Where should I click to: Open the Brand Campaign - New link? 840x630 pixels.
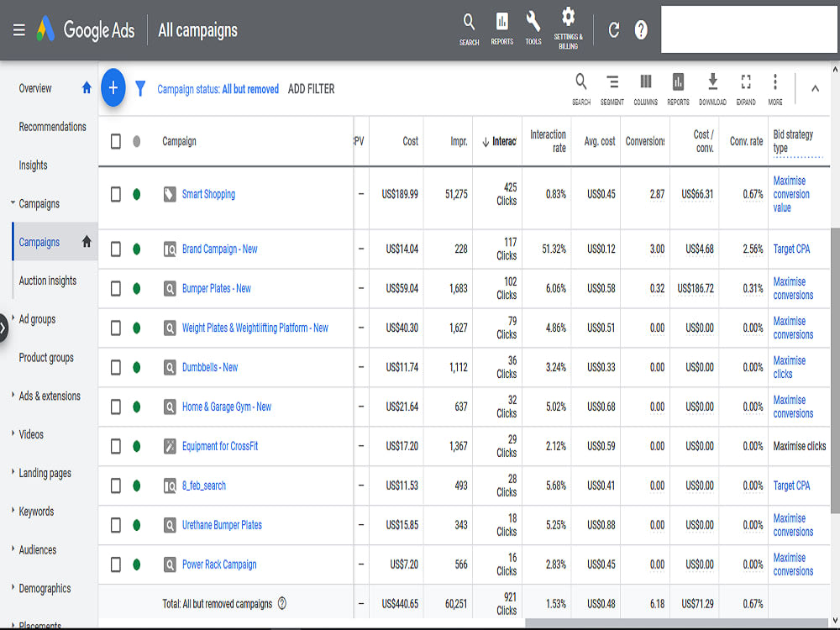(219, 249)
